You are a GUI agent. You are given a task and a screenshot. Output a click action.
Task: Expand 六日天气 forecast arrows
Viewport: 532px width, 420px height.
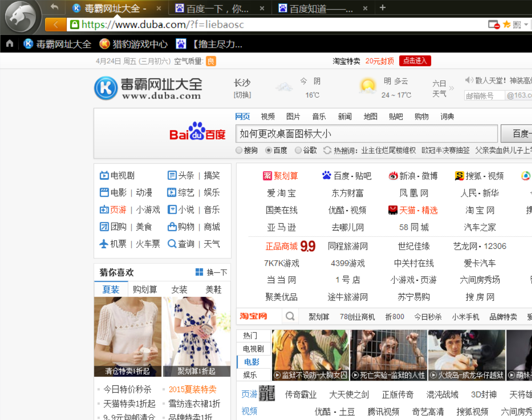pos(452,88)
